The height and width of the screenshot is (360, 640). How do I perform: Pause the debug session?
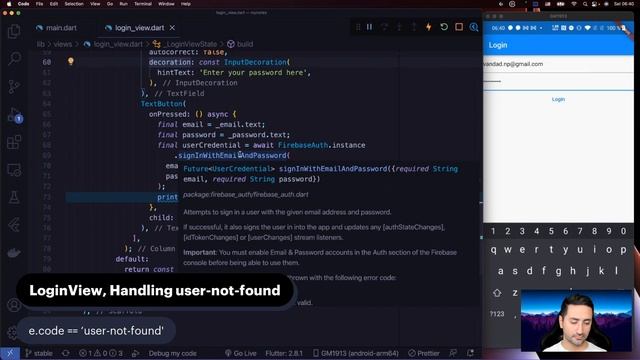tap(369, 27)
